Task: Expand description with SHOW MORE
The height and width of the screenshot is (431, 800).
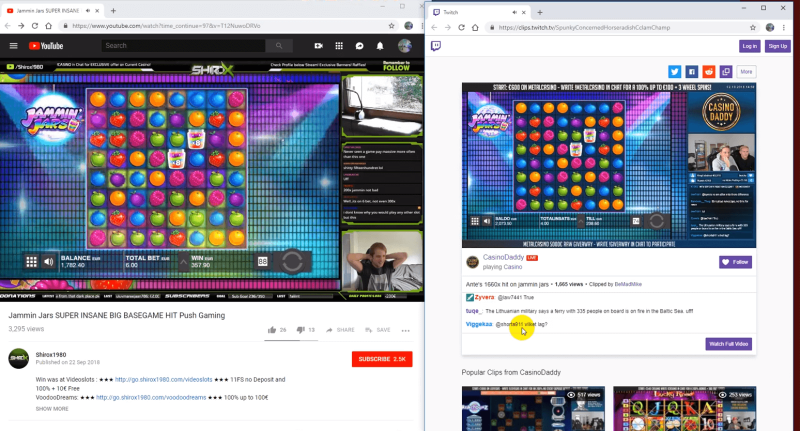Action: (52, 409)
